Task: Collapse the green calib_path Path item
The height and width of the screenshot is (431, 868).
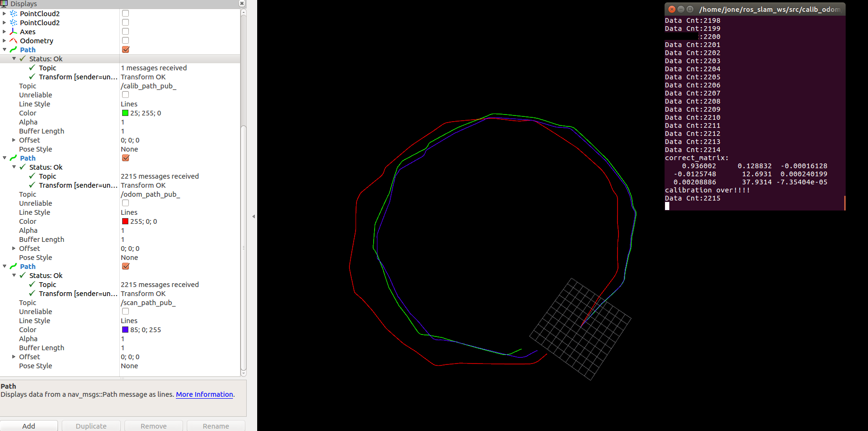Action: pyautogui.click(x=4, y=50)
